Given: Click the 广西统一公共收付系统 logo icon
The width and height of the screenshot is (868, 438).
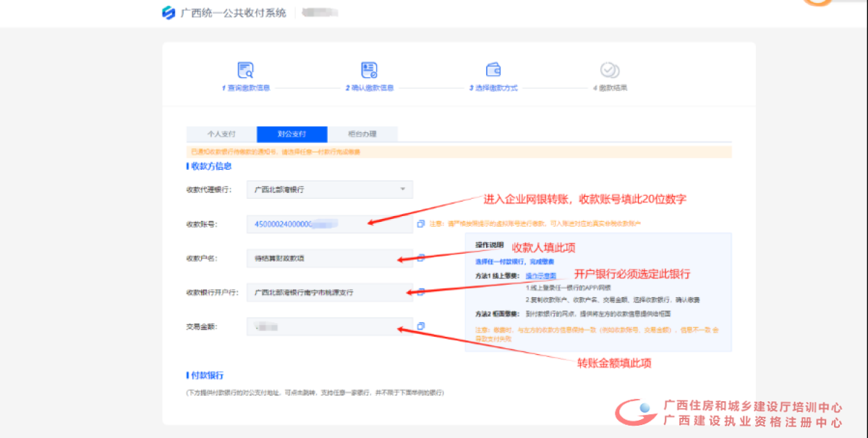Looking at the screenshot, I should [169, 13].
